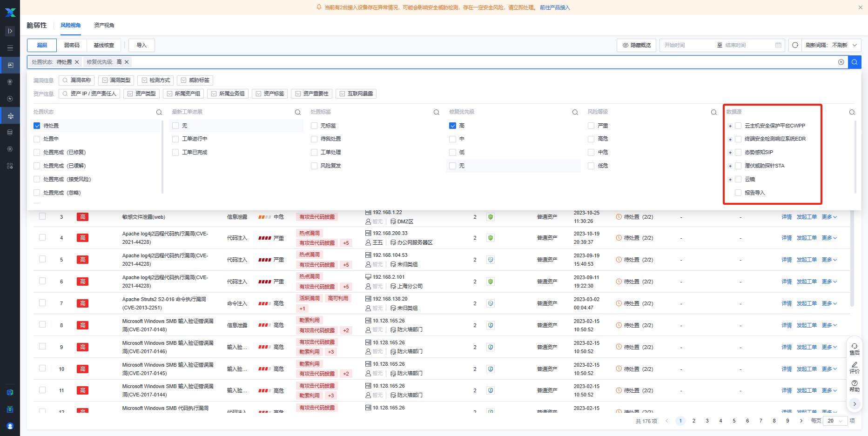Screen dimensions: 868x436
Task: Click the 售后 headset support icon
Action: coord(855,346)
